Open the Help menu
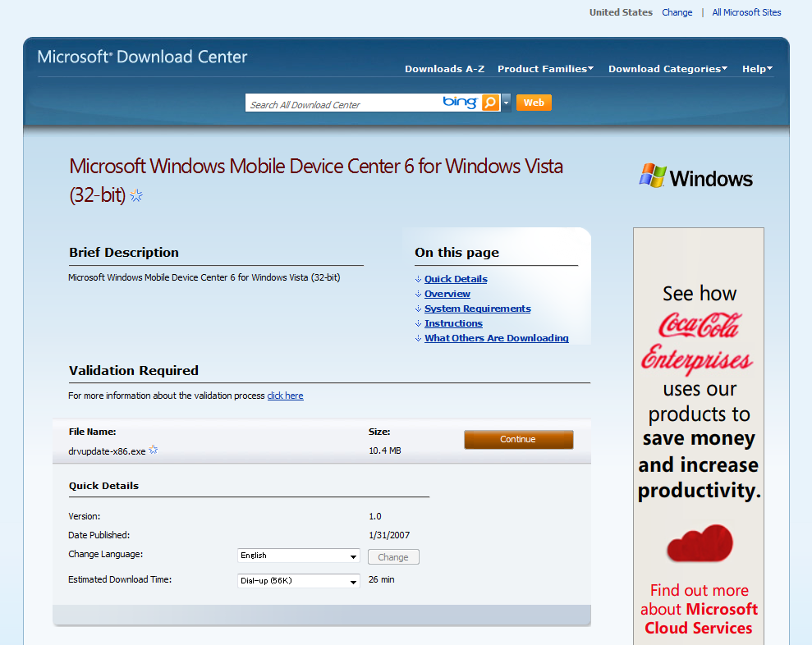 [757, 69]
